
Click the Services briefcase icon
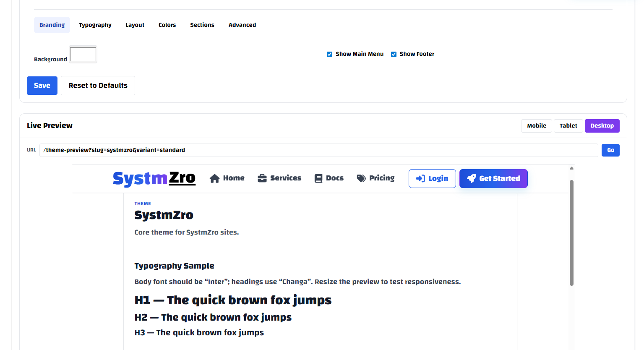click(x=262, y=178)
